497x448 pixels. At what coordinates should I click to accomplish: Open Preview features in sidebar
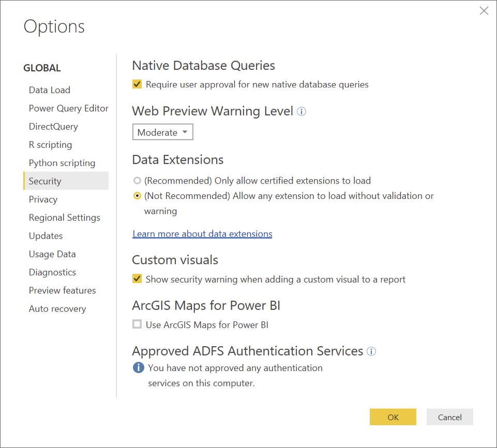click(62, 290)
